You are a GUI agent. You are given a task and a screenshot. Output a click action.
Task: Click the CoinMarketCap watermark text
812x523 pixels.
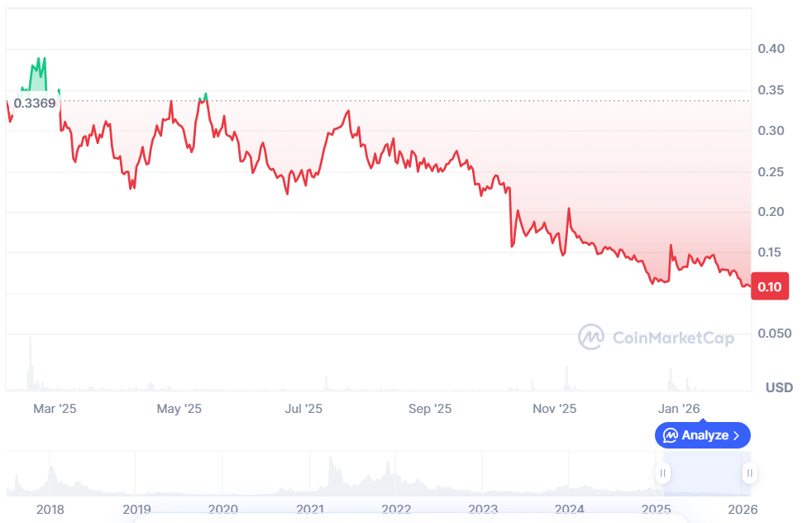(673, 338)
